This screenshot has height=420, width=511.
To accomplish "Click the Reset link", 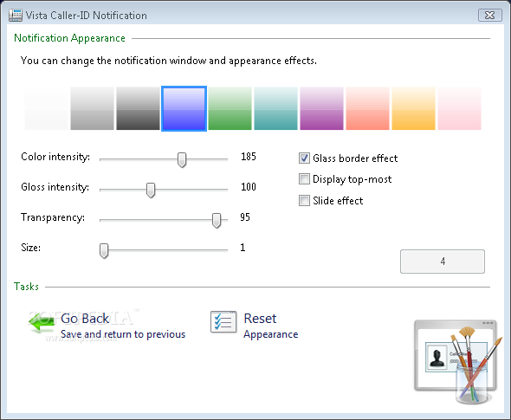I will (x=260, y=319).
